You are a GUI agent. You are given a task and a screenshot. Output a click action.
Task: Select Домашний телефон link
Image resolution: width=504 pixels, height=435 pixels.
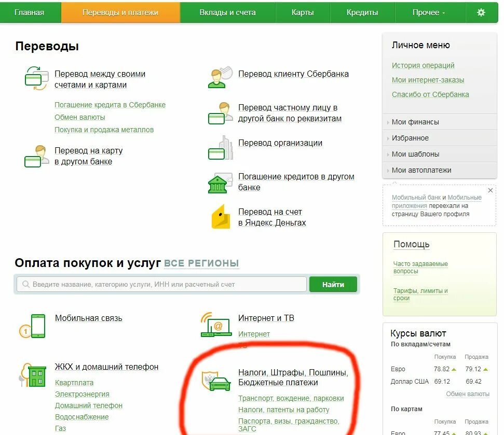tap(89, 405)
